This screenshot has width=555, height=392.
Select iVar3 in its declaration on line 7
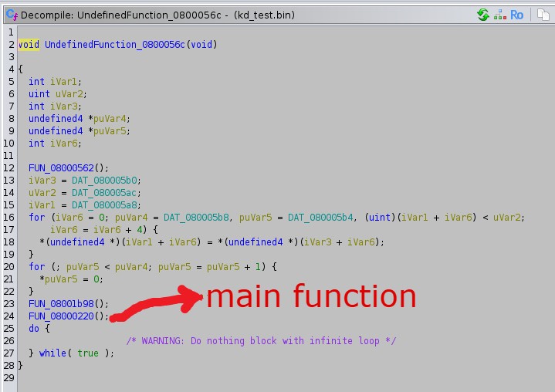(x=63, y=106)
